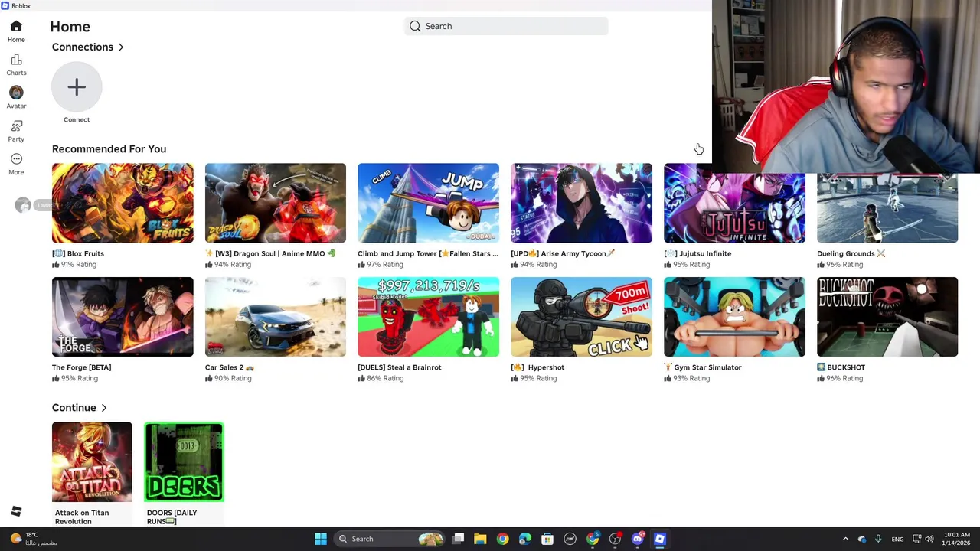
Task: Click the DOORS daily runs thumbnail
Action: coord(184,462)
